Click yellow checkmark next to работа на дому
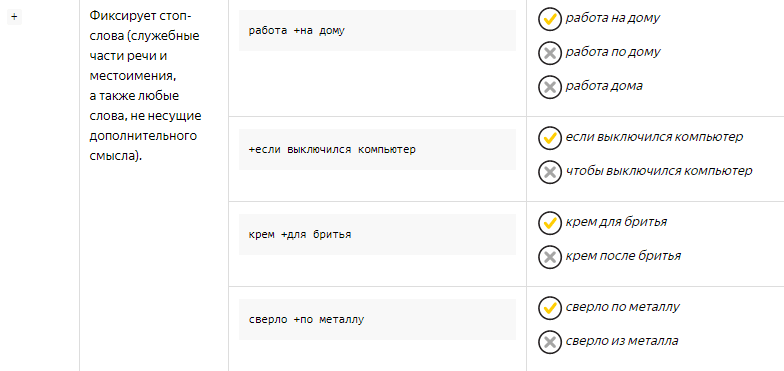Image resolution: width=784 pixels, height=371 pixels. tap(550, 19)
